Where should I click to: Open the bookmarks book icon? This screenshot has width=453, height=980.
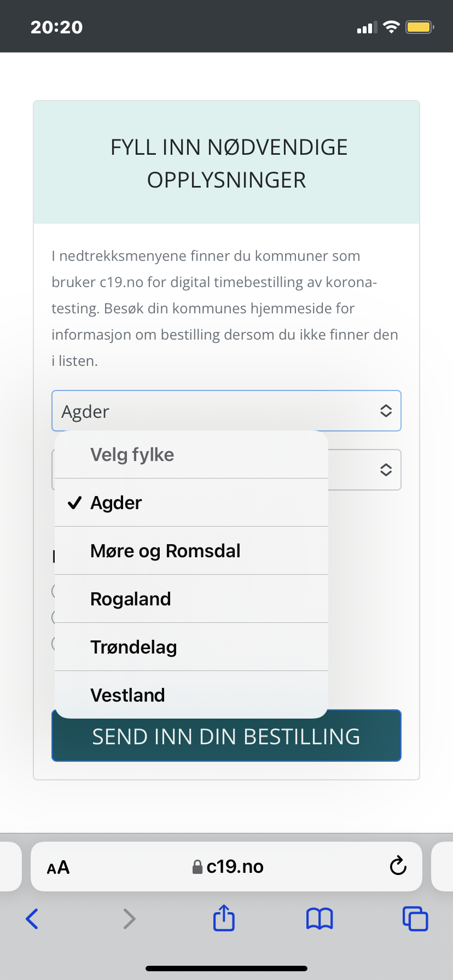320,919
